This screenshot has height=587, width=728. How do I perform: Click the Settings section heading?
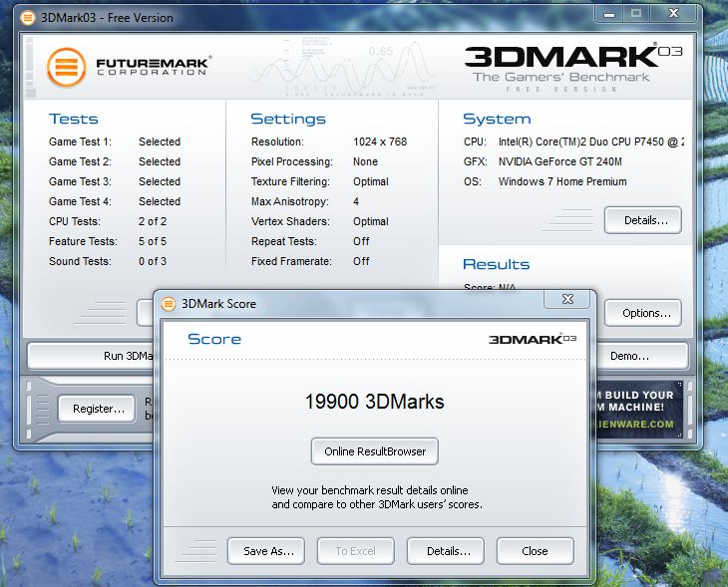point(288,120)
